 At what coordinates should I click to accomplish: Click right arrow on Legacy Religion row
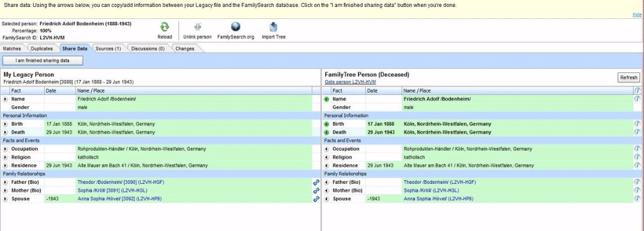point(5,157)
